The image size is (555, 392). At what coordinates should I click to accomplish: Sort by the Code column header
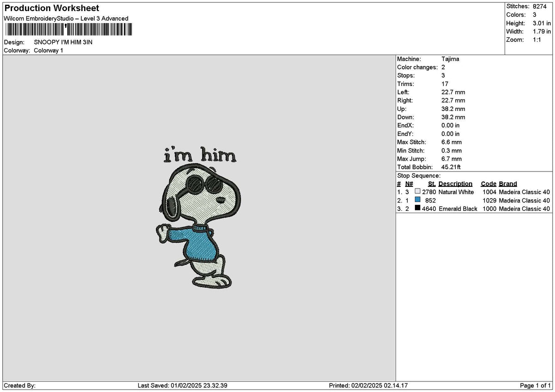[488, 184]
